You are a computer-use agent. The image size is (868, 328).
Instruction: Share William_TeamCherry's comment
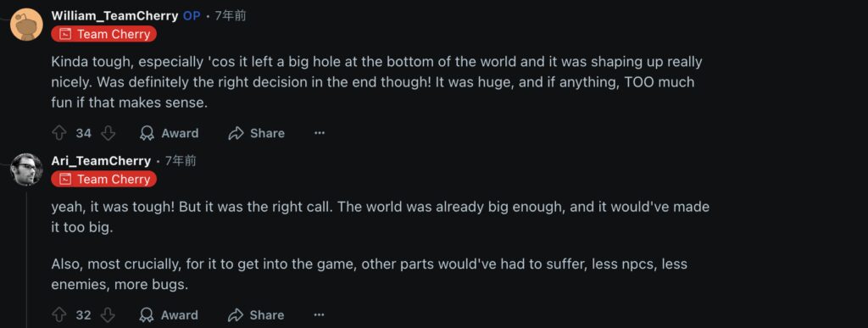click(x=256, y=133)
